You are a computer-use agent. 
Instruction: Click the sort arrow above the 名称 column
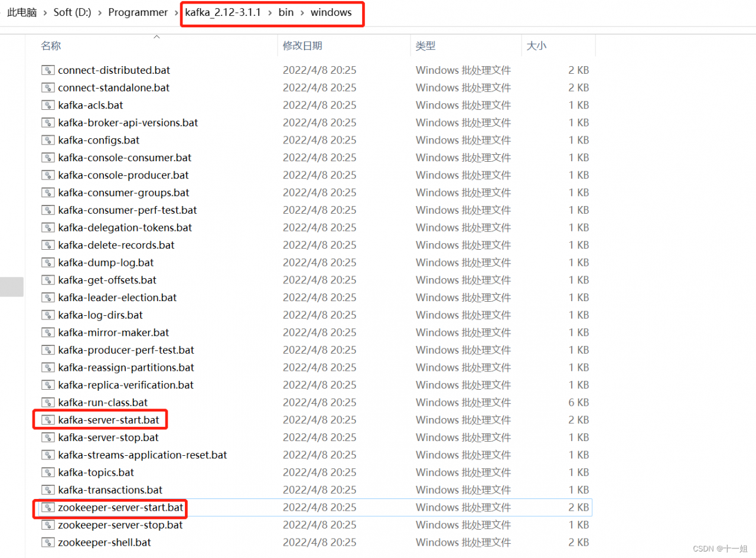[157, 37]
